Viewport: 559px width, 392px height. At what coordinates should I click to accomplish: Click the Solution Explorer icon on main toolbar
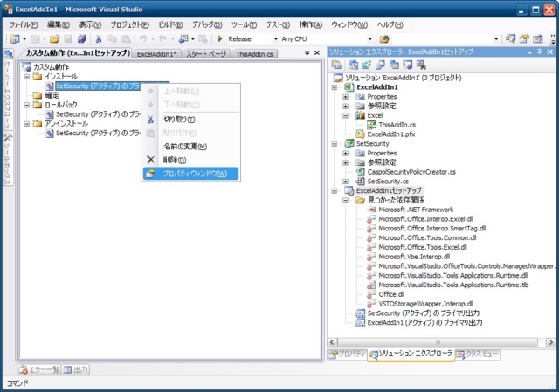pyautogui.click(x=510, y=38)
